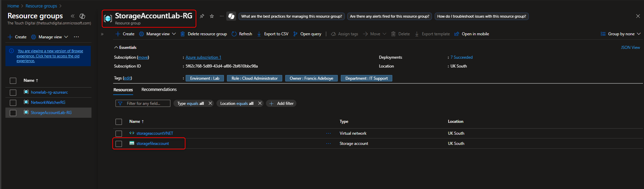Open JSON View link
This screenshot has width=644, height=189.
(630, 48)
